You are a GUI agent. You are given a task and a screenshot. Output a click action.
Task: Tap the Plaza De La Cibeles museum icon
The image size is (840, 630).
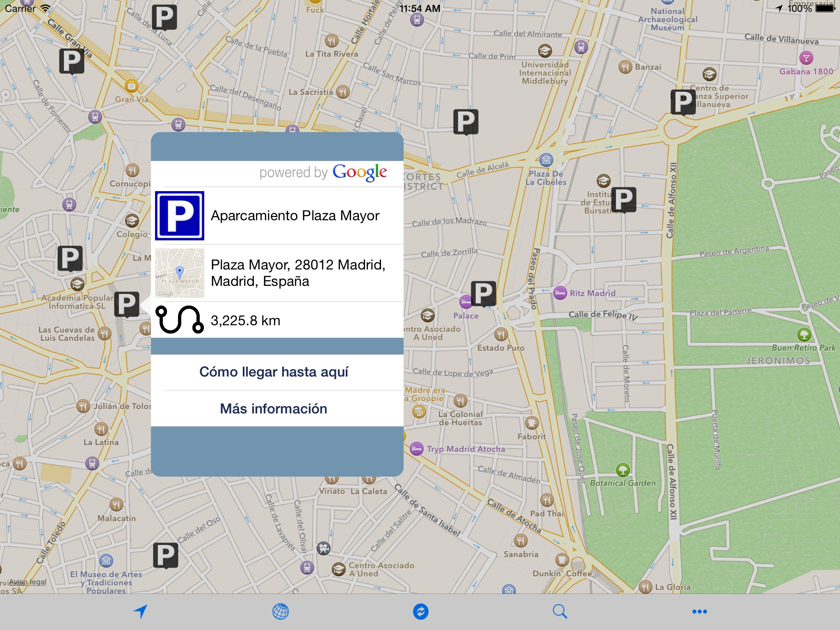pyautogui.click(x=546, y=160)
